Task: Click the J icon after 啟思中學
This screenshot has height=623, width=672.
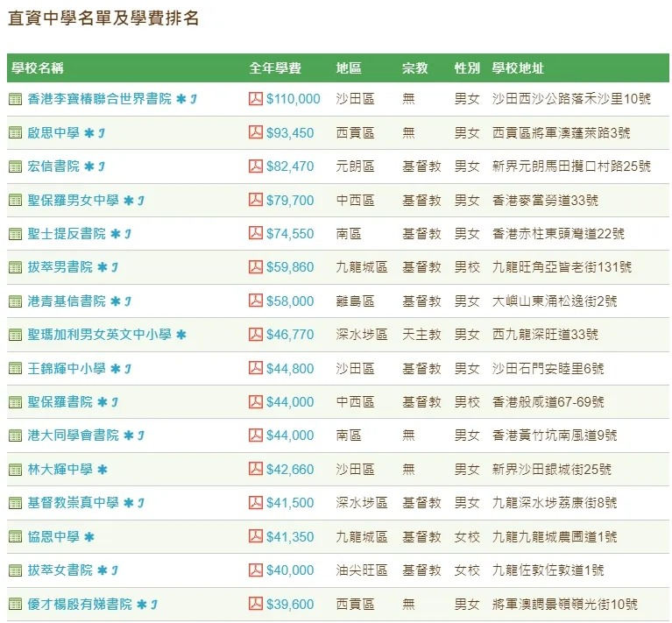Action: point(102,133)
